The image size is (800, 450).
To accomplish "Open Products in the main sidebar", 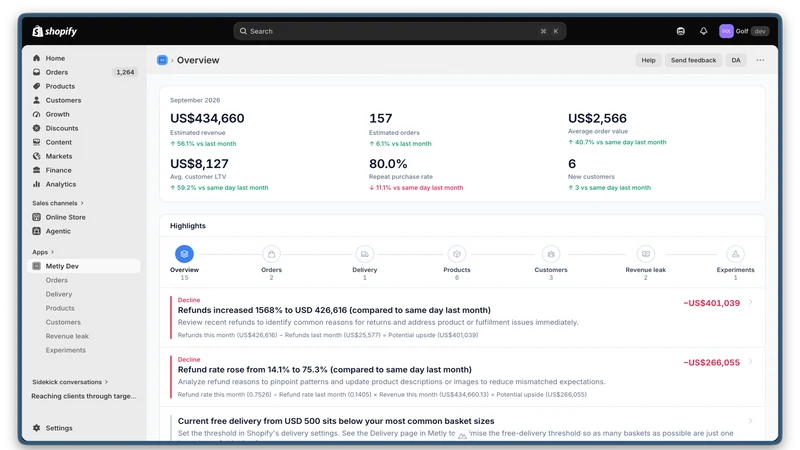I will click(x=60, y=86).
